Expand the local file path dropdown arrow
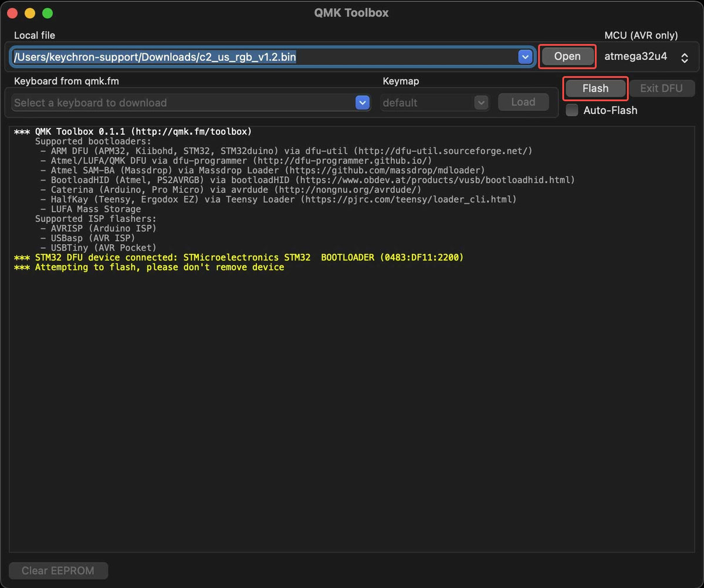Screen dimensions: 704x588 click(524, 56)
